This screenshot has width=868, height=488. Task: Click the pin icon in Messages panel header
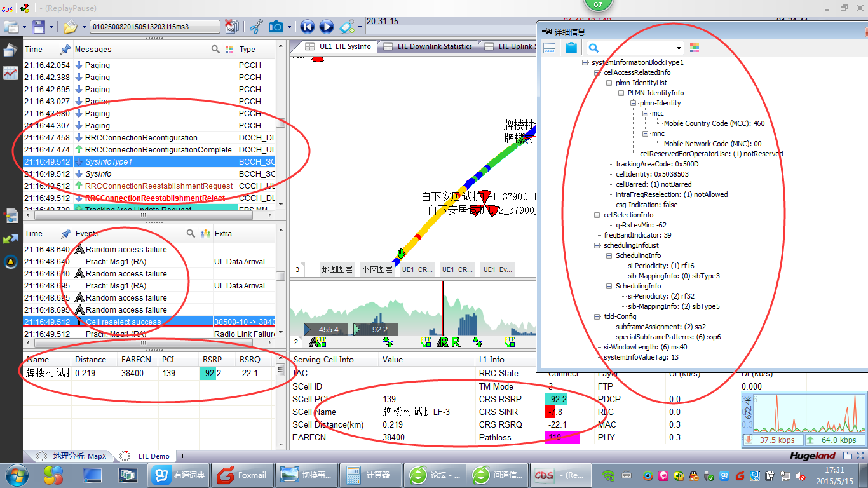pyautogui.click(x=65, y=49)
